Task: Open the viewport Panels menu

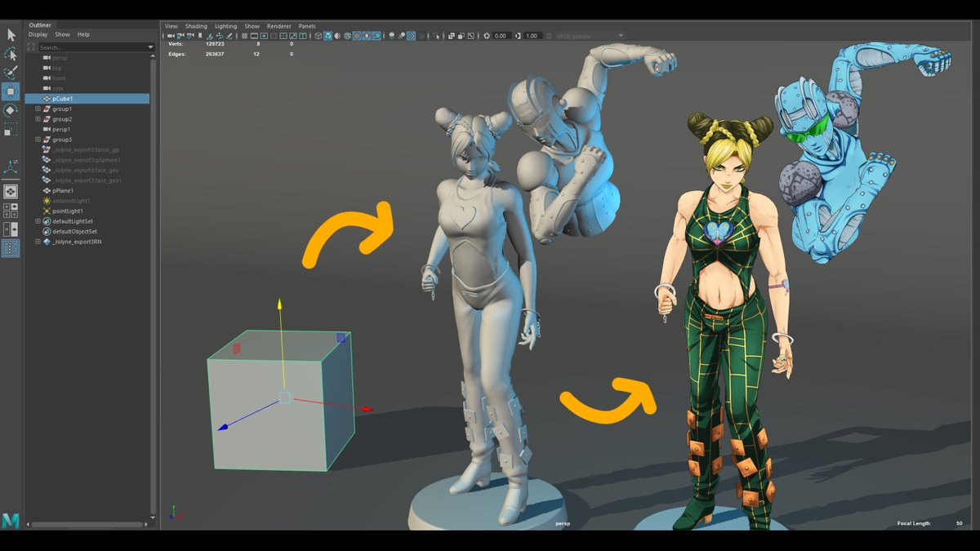Action: pyautogui.click(x=306, y=26)
